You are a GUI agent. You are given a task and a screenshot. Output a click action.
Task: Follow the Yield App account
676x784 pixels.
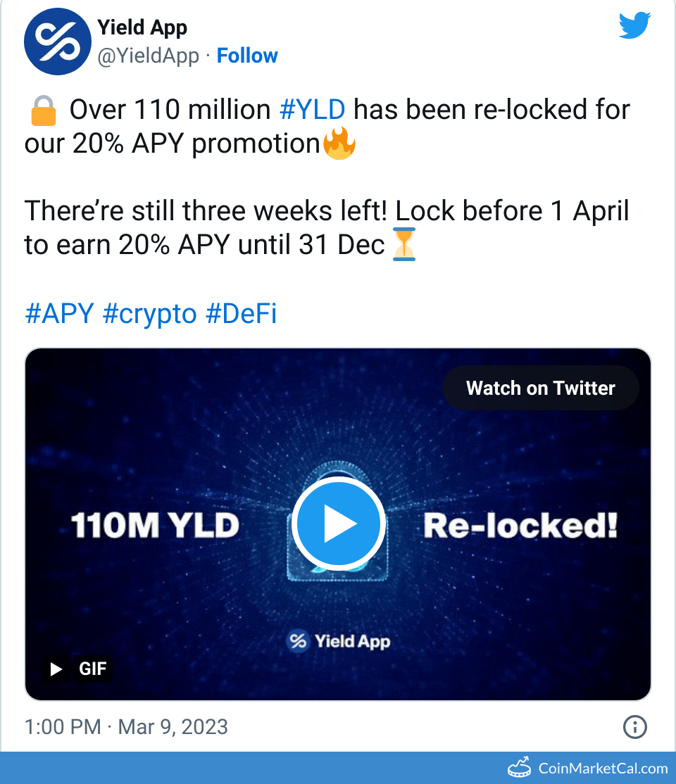[x=247, y=56]
